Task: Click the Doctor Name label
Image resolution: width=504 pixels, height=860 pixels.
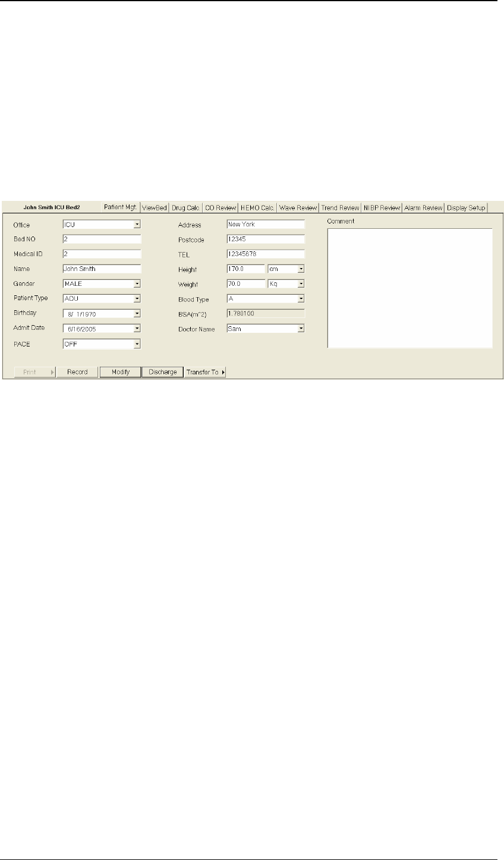Action: point(197,329)
